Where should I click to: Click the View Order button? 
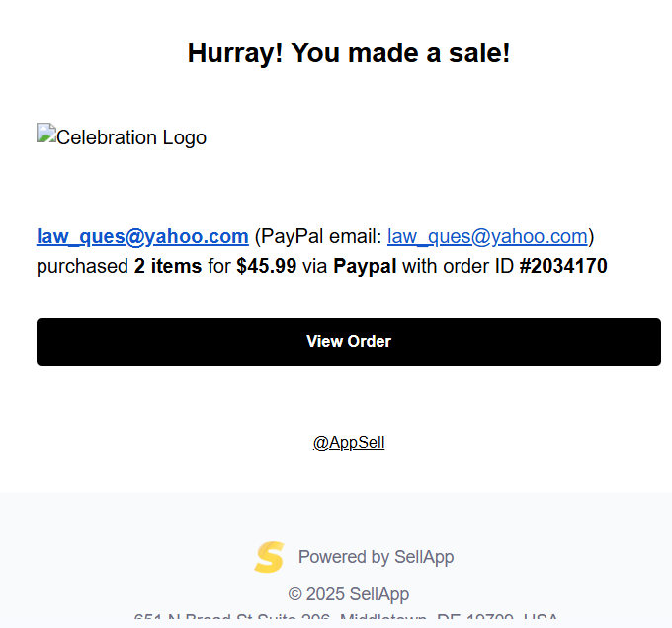(349, 342)
